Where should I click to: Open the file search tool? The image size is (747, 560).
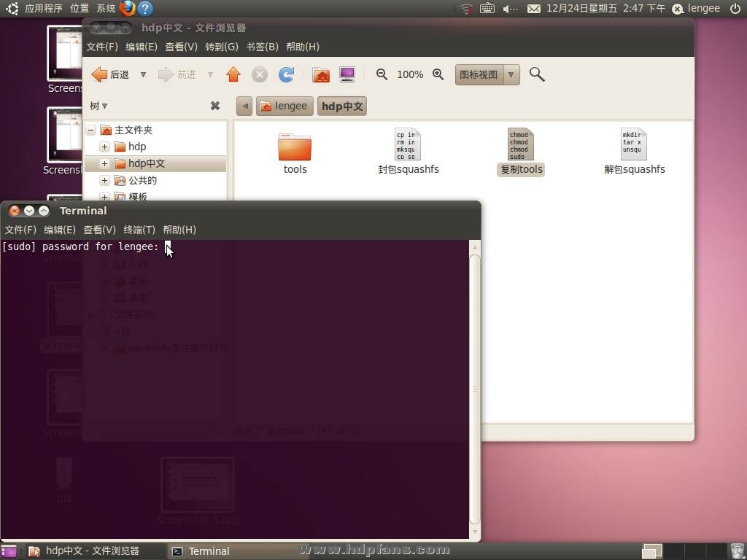537,74
